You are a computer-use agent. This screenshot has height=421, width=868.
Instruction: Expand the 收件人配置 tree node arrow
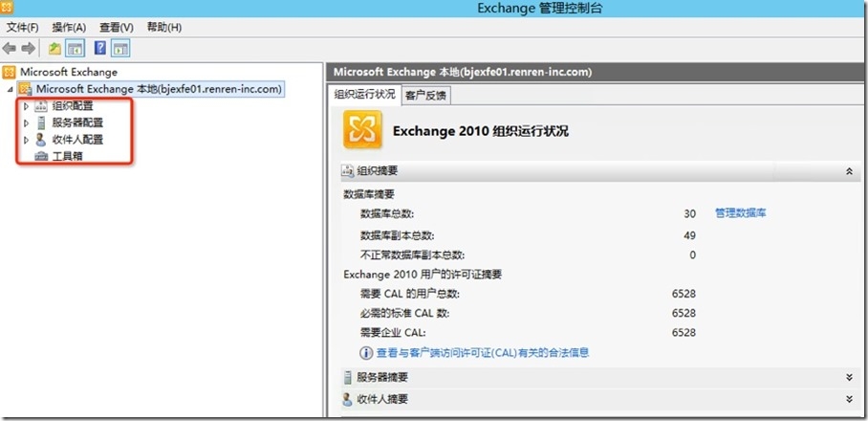(x=26, y=140)
